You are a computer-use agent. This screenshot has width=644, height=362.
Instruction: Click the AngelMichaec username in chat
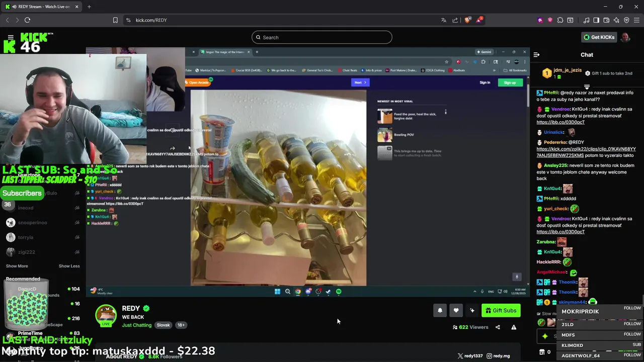pyautogui.click(x=551, y=272)
